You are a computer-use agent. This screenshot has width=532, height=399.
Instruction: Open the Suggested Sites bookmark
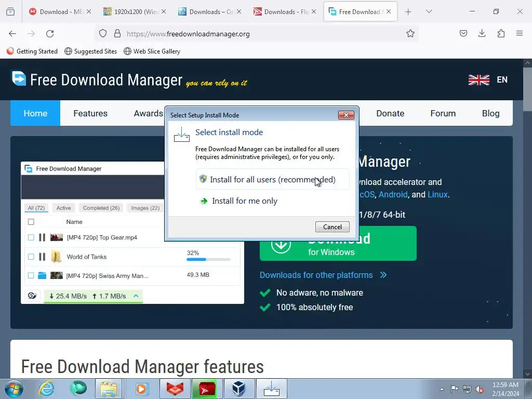tap(90, 51)
